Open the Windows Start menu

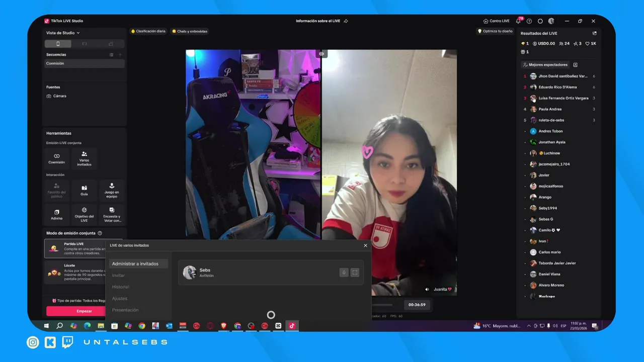click(46, 326)
